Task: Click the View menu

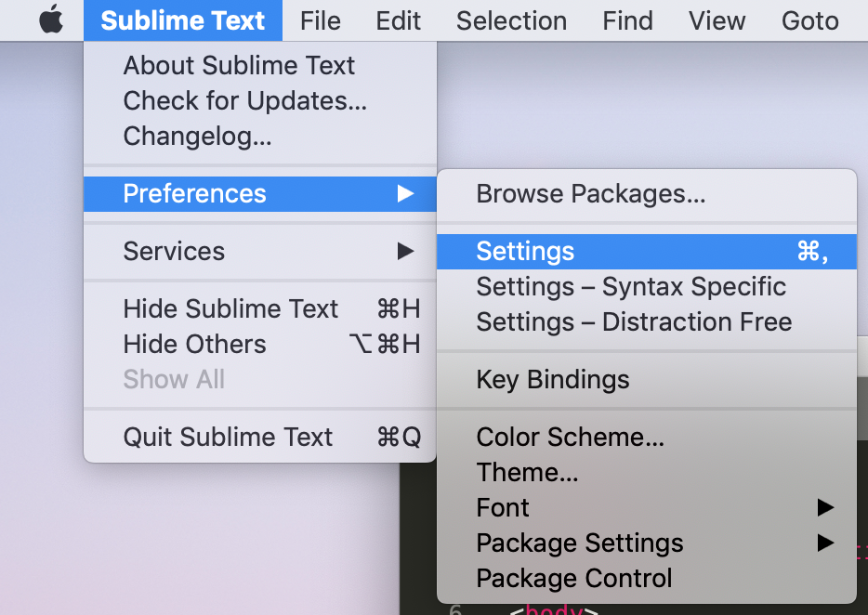Action: pyautogui.click(x=717, y=20)
